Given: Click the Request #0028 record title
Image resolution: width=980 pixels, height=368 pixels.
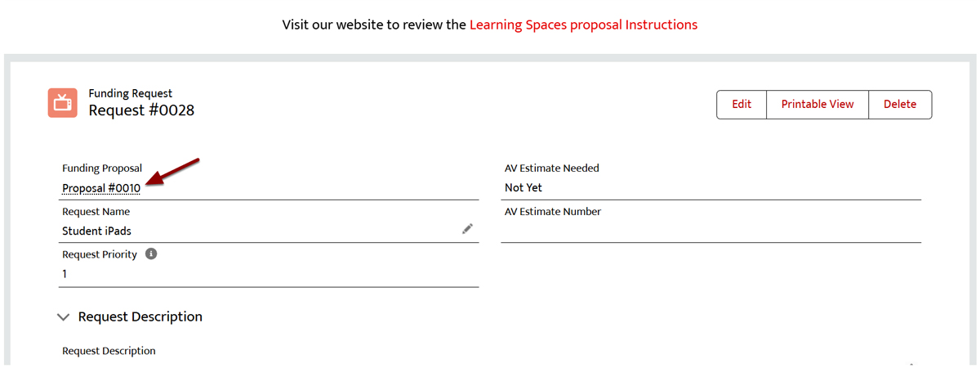Looking at the screenshot, I should [141, 110].
